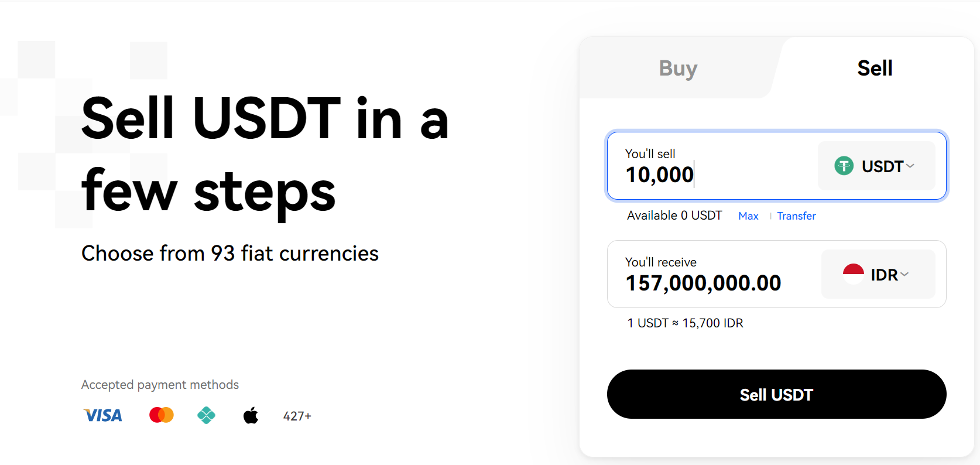Switch to the Buy tab
This screenshot has height=465, width=980.
click(678, 69)
